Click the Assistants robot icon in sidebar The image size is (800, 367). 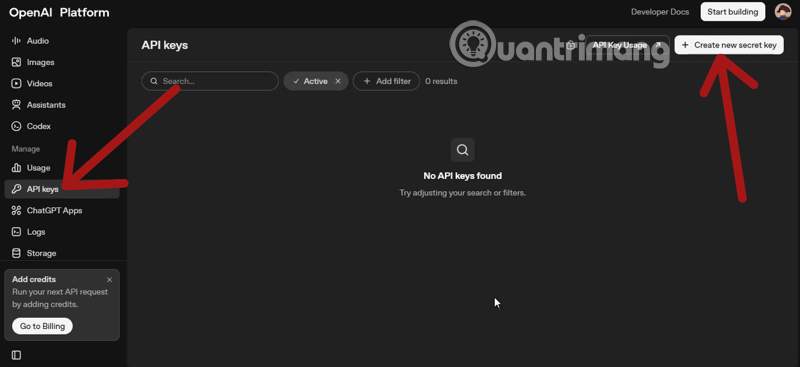coord(16,105)
